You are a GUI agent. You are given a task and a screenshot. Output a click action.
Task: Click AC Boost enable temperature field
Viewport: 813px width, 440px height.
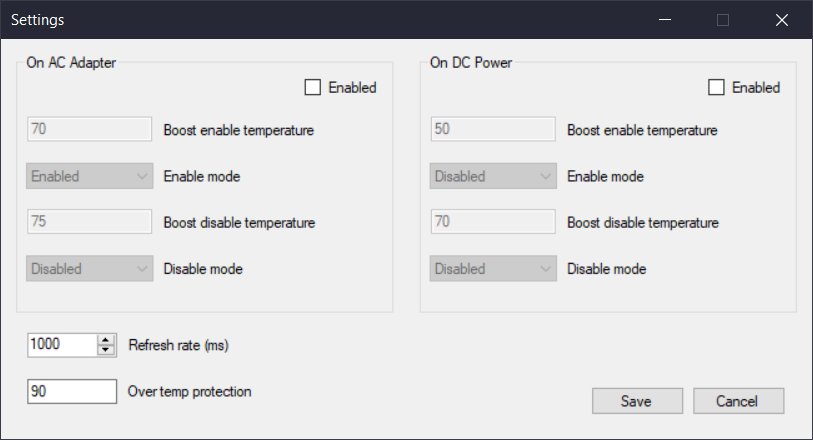coord(90,129)
